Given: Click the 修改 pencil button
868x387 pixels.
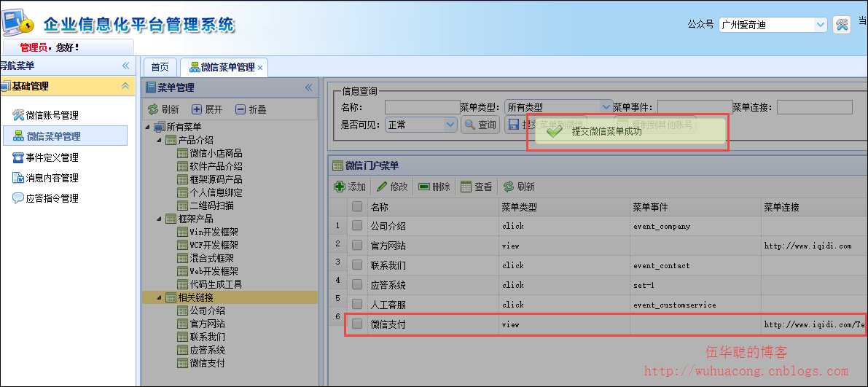Looking at the screenshot, I should (x=393, y=187).
